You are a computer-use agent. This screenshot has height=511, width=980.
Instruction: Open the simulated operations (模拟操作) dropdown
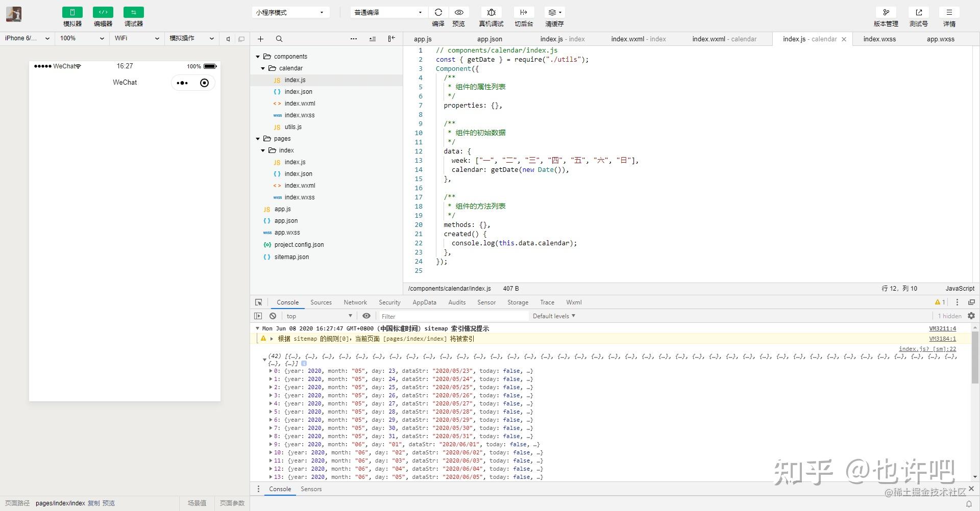pyautogui.click(x=191, y=38)
